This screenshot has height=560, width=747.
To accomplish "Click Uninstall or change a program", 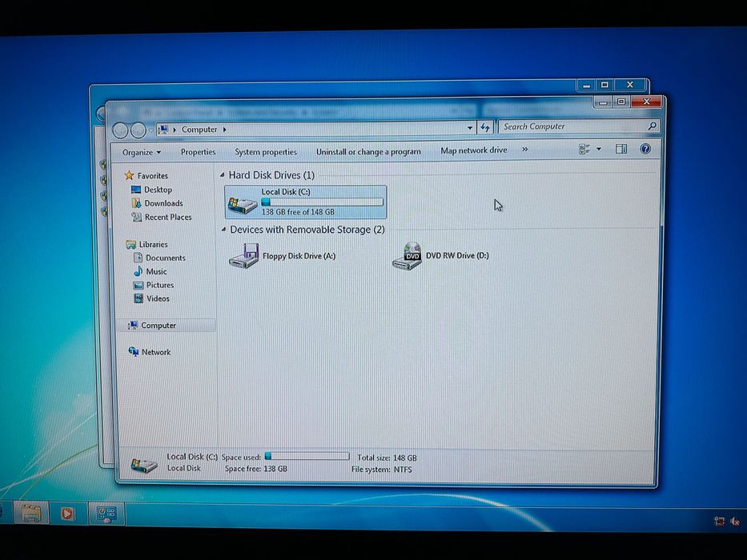I will tap(368, 151).
